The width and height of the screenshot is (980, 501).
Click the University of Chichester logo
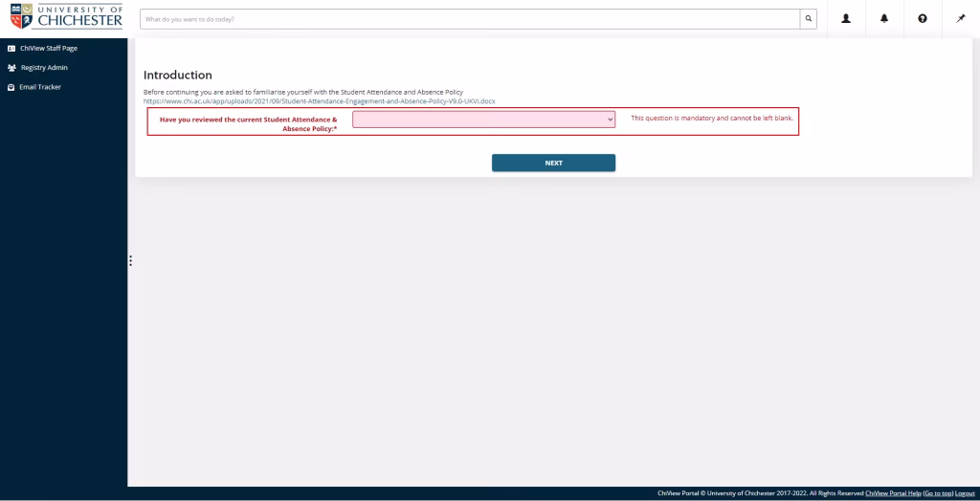(x=63, y=17)
